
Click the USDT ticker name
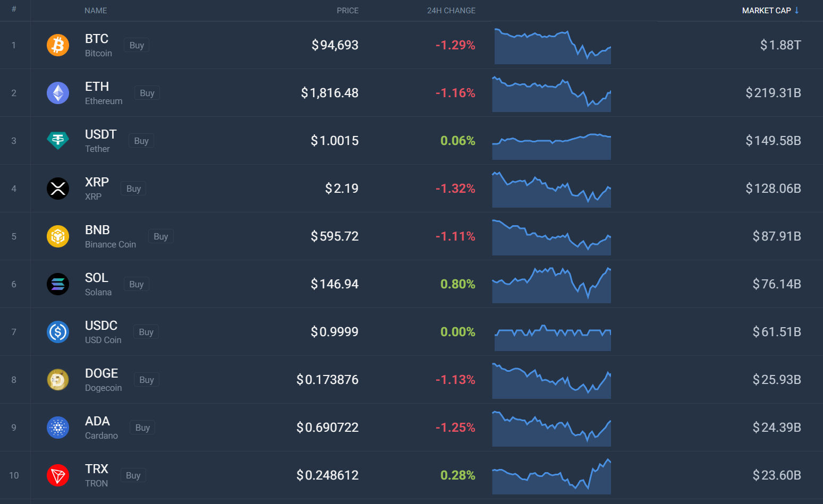click(x=101, y=134)
